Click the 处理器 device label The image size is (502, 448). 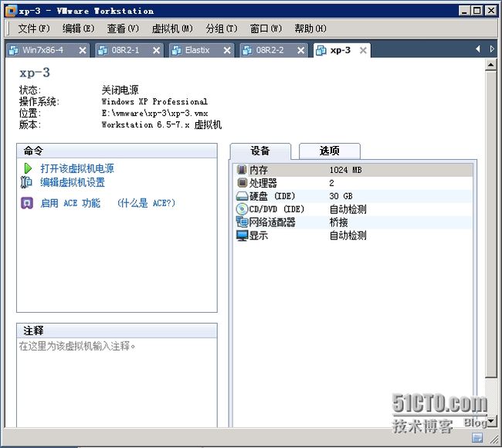point(263,183)
